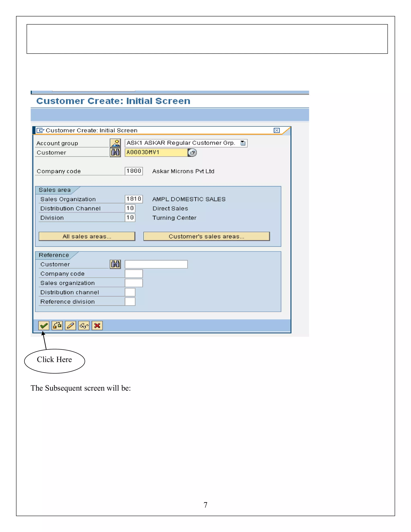Click the green checkmark Continue icon
Screen dimensions: 411x532
pos(44,325)
